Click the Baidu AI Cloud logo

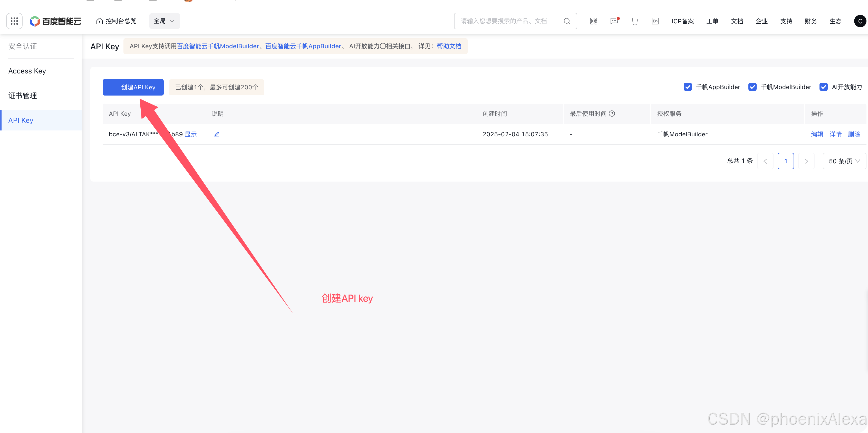click(x=55, y=21)
